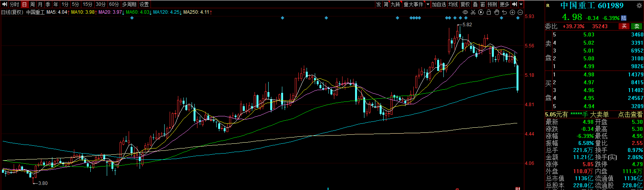Select the hand pan tool

497,13
